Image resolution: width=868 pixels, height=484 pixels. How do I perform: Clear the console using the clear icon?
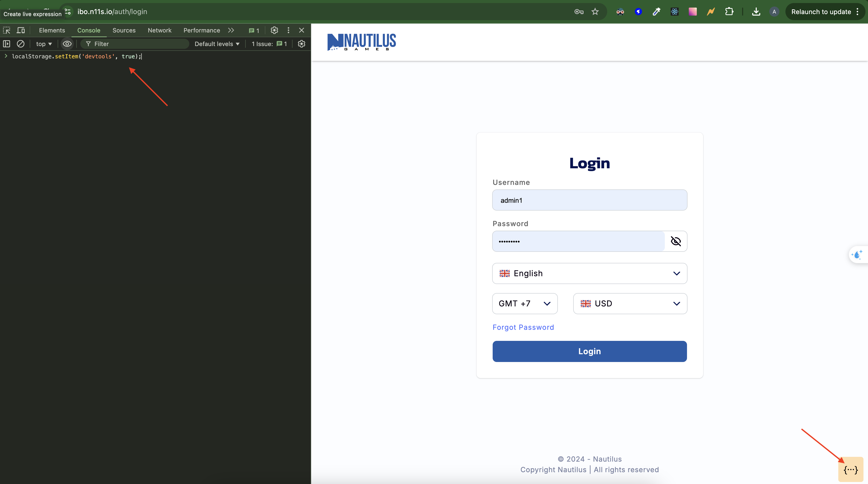21,44
